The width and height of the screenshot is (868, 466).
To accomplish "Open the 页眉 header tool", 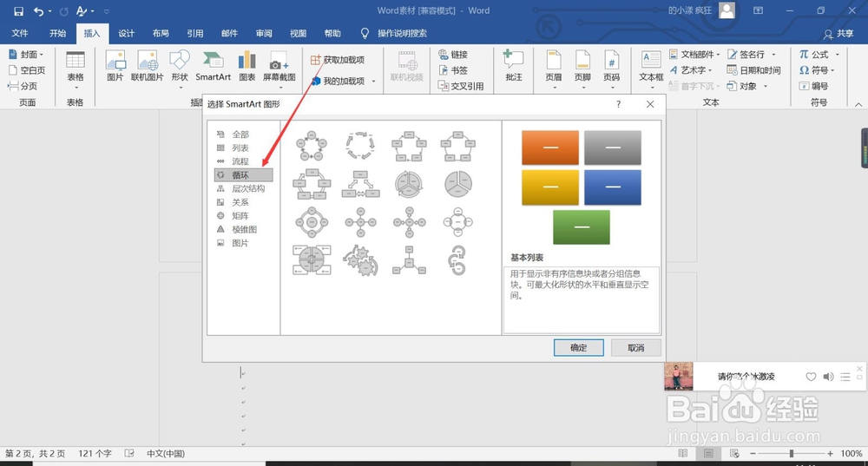I will pyautogui.click(x=554, y=69).
